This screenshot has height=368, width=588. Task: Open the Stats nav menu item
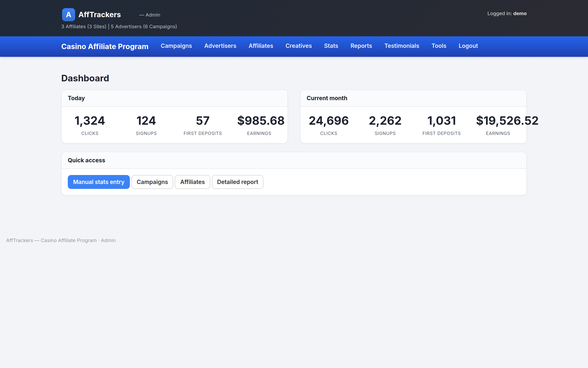point(331,46)
